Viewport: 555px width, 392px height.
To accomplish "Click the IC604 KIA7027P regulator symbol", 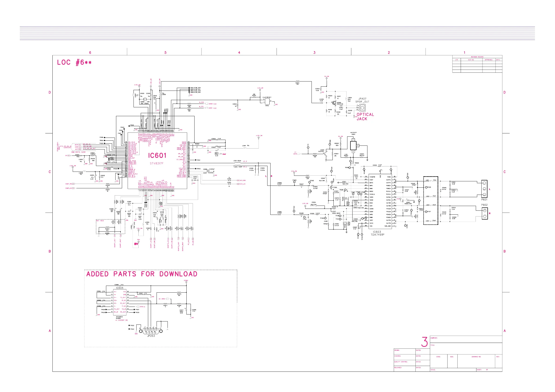I will pyautogui.click(x=353, y=145).
